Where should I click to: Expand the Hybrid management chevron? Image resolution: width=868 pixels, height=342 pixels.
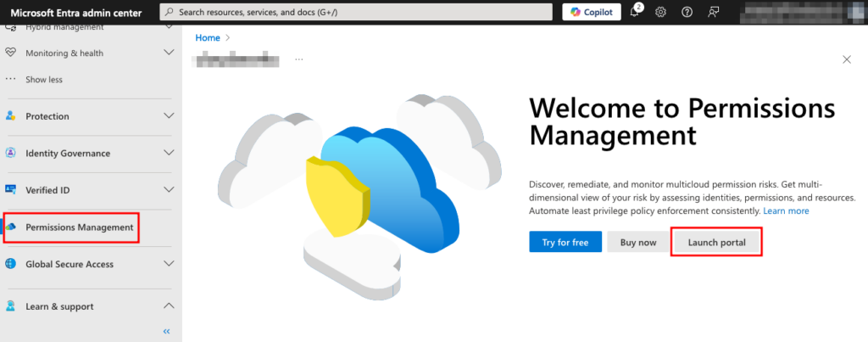coord(170,28)
